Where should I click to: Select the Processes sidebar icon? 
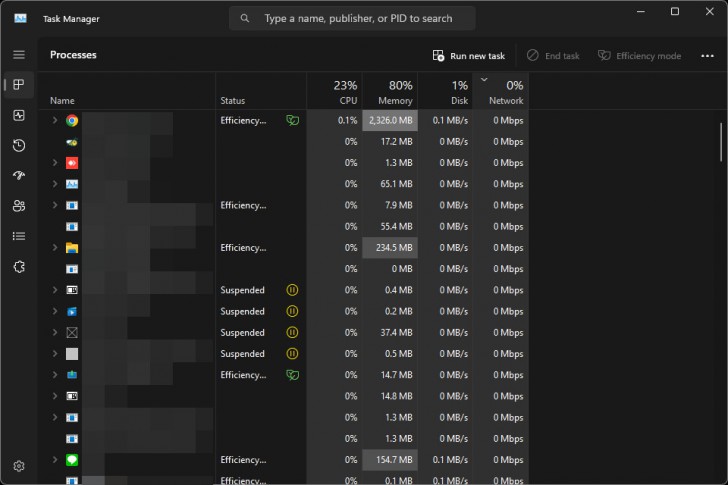(x=19, y=84)
